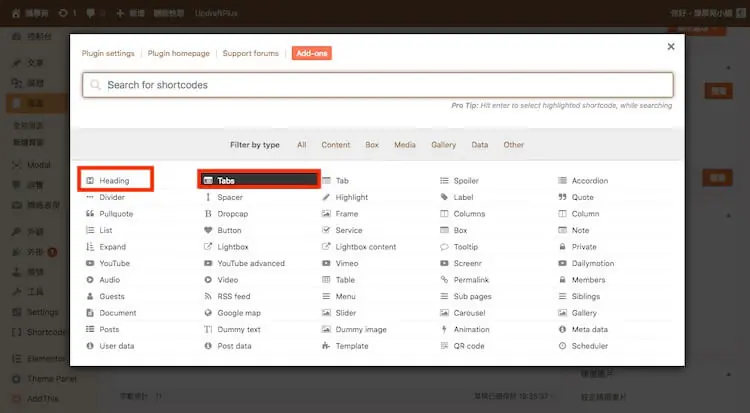This screenshot has width=750, height=413.
Task: Filter shortcodes by Content type
Action: [x=336, y=145]
